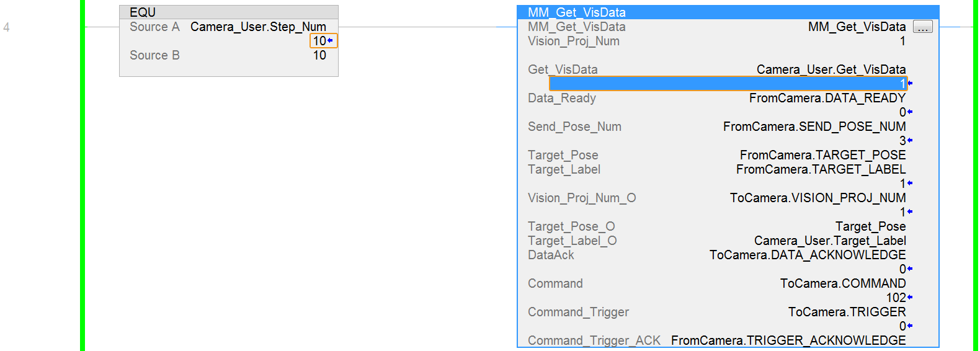Select the ToCamera.DATA_ACKNOWLEDGE tag
The width and height of the screenshot is (980, 351).
(807, 255)
